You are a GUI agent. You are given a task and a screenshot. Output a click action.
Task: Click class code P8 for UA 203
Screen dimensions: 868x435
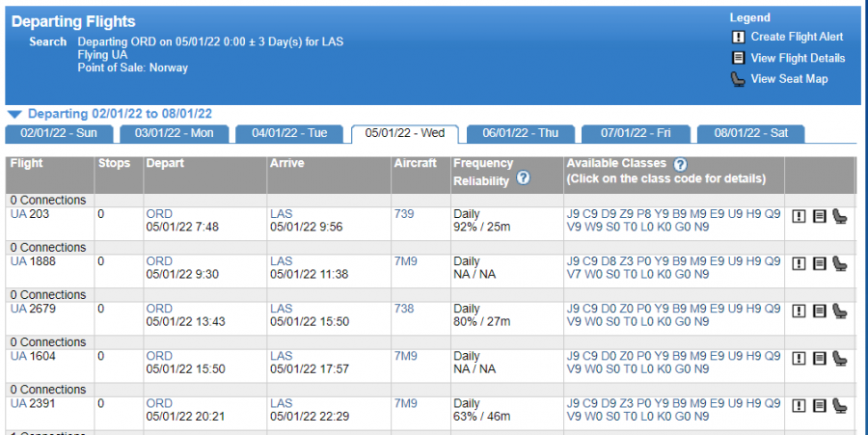pos(644,214)
